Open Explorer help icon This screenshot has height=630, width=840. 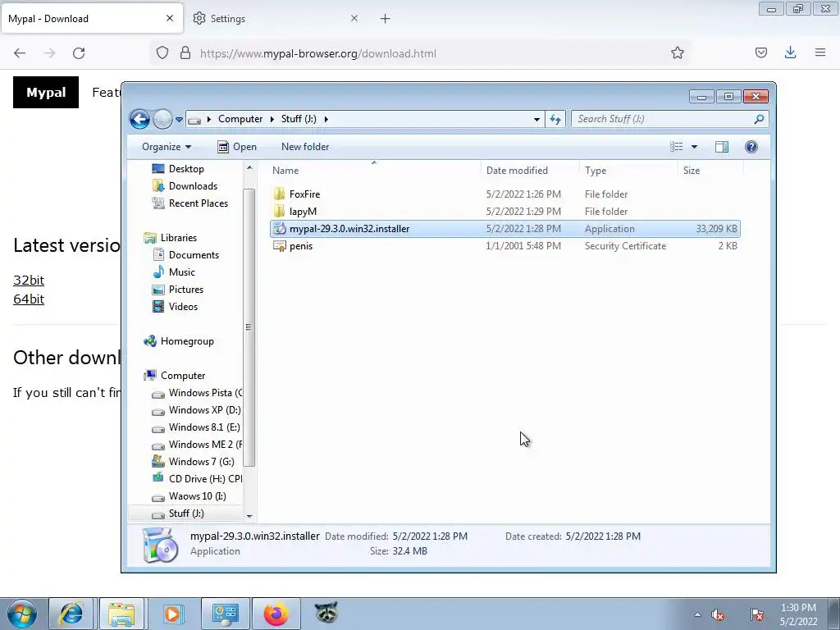tap(751, 147)
